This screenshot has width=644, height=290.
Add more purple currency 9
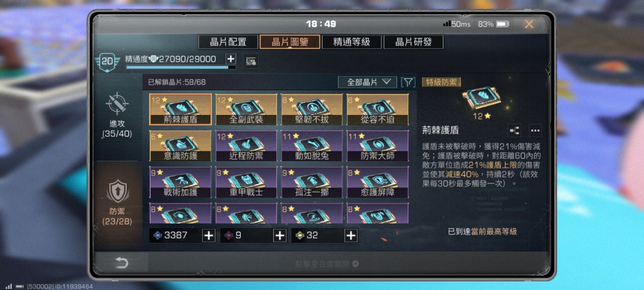[279, 235]
